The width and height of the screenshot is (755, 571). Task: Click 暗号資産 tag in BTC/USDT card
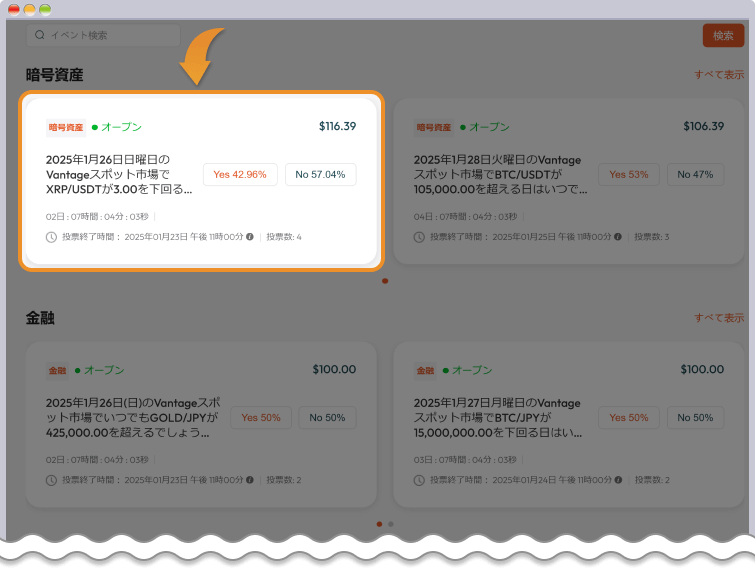[434, 128]
